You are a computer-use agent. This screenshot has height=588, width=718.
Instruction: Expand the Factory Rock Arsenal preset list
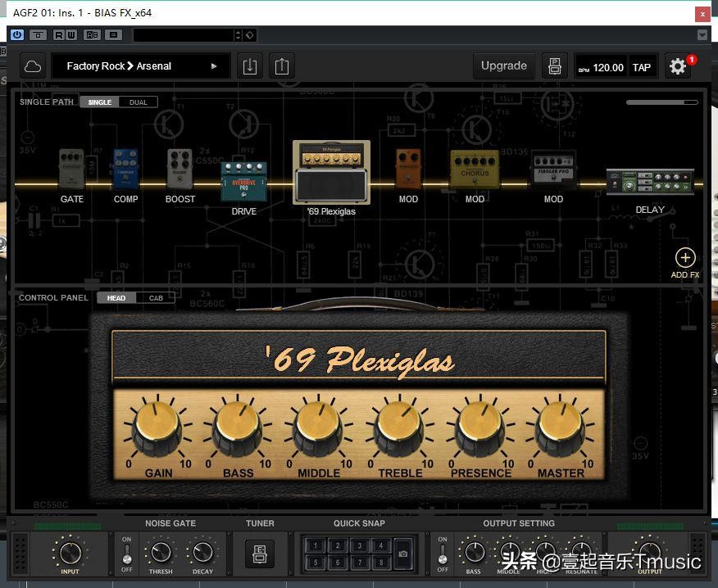coord(214,66)
